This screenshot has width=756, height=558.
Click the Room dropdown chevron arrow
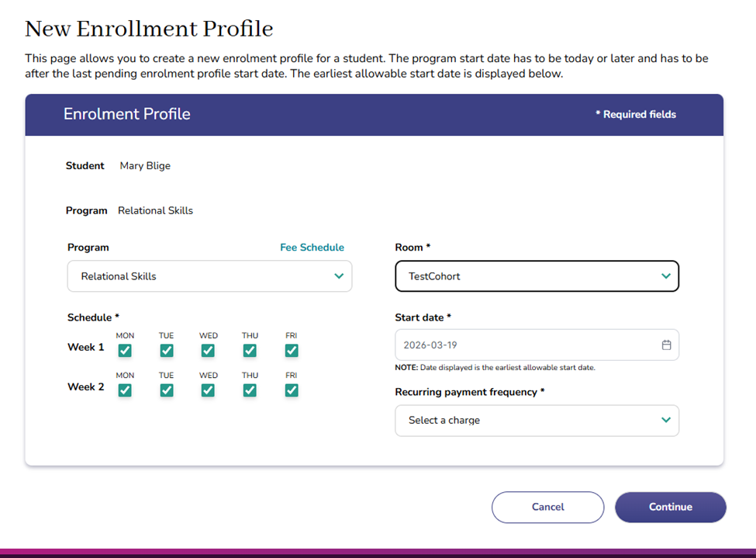(x=666, y=276)
